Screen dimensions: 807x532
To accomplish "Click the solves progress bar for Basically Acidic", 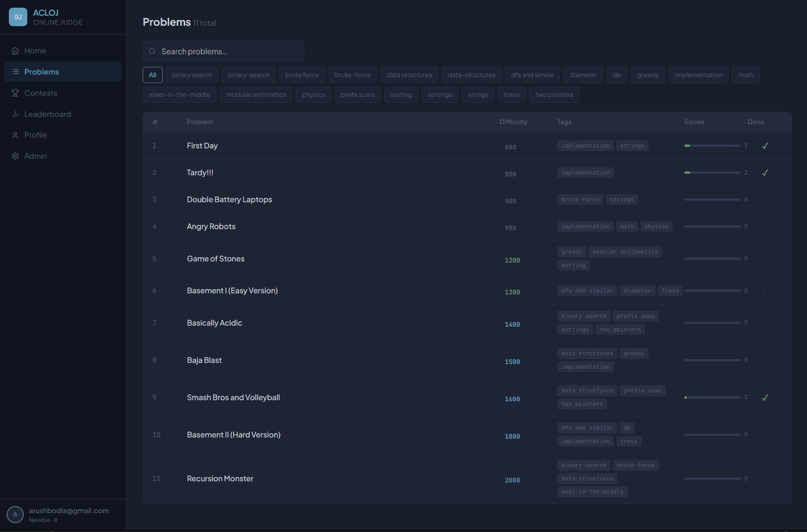I will (x=712, y=323).
